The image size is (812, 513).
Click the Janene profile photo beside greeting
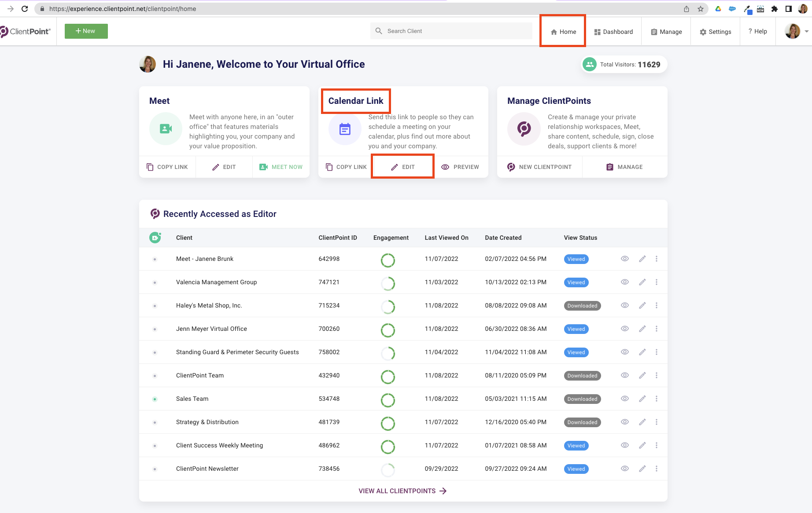point(148,64)
